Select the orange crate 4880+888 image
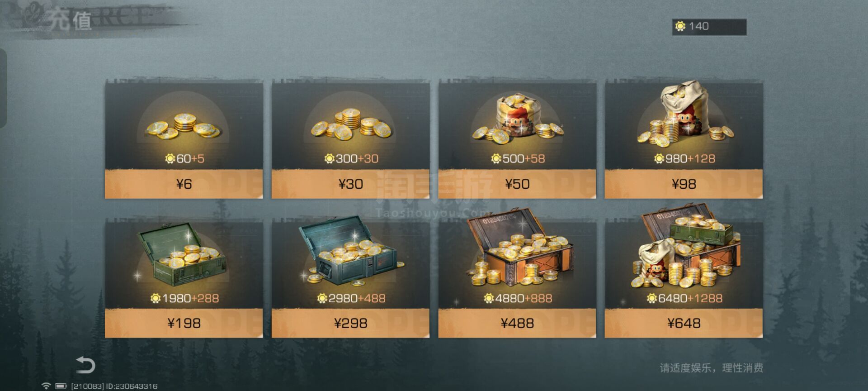 pyautogui.click(x=517, y=248)
